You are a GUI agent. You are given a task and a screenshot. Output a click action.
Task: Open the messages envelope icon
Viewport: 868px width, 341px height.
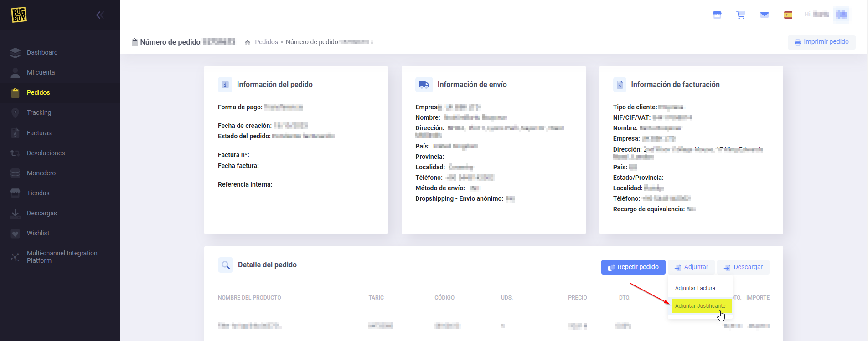[x=765, y=15]
